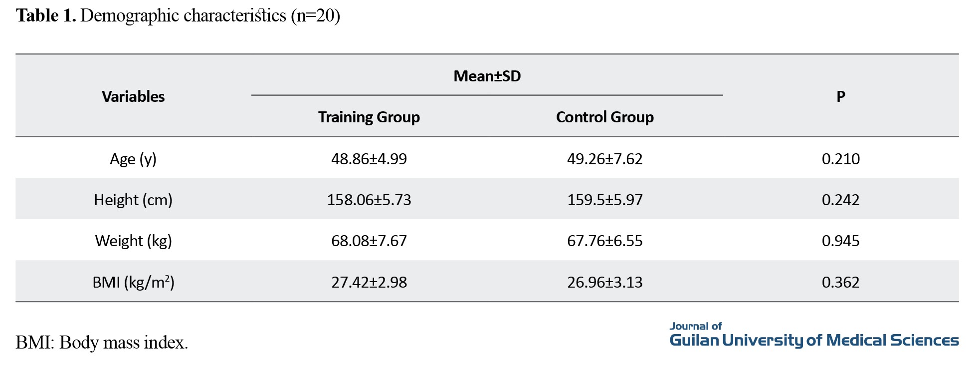
Task: Click training group height value 158.06±5.73
Action: (369, 200)
